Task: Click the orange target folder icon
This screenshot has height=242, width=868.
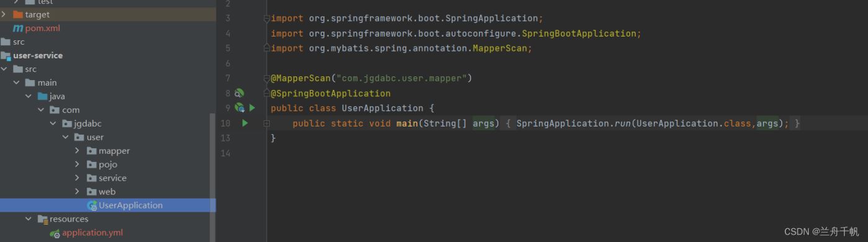Action: pos(17,14)
